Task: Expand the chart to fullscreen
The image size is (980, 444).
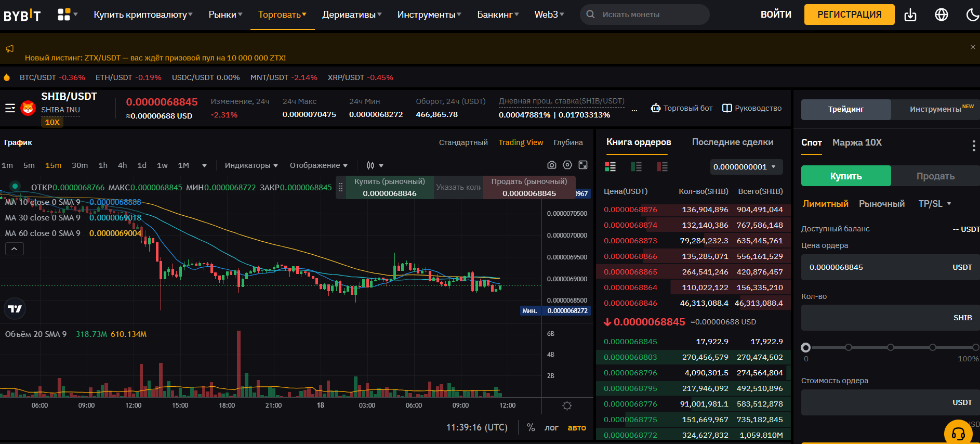Action: pyautogui.click(x=583, y=165)
